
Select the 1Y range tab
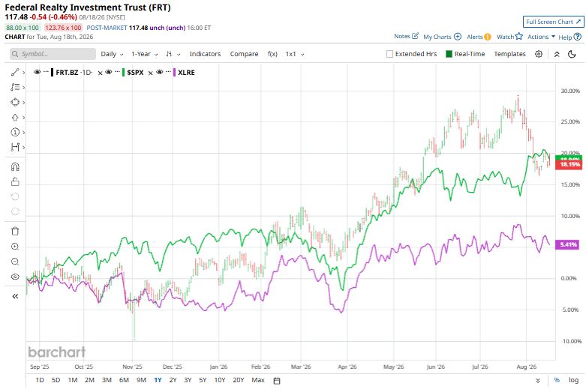[x=158, y=380]
